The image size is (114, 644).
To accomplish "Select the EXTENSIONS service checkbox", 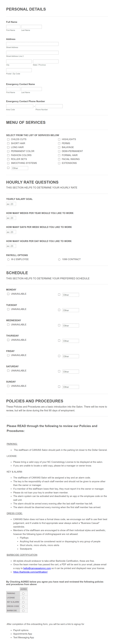I will (59, 163).
